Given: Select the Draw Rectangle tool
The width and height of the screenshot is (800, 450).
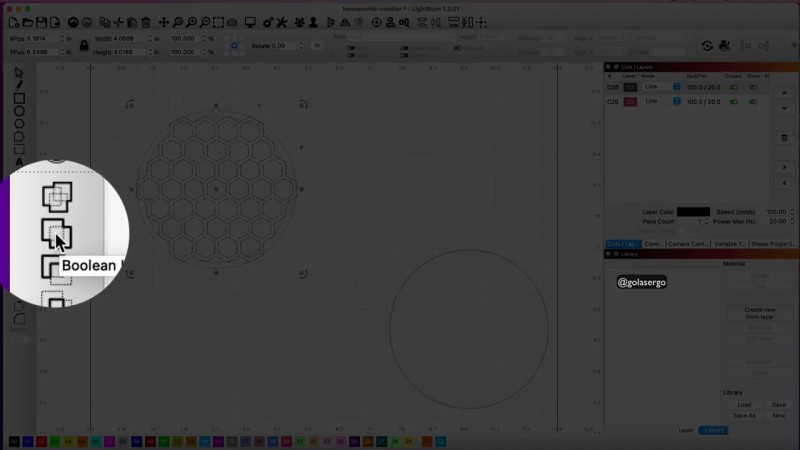Looking at the screenshot, I should pos(19,98).
